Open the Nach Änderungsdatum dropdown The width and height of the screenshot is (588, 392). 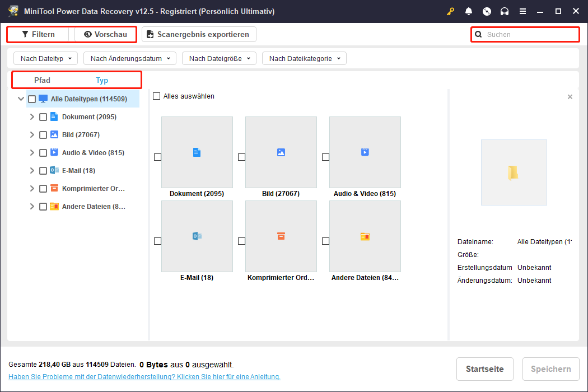tap(130, 58)
